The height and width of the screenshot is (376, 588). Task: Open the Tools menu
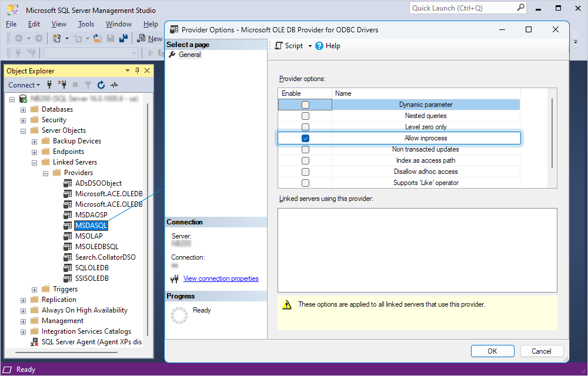(86, 24)
